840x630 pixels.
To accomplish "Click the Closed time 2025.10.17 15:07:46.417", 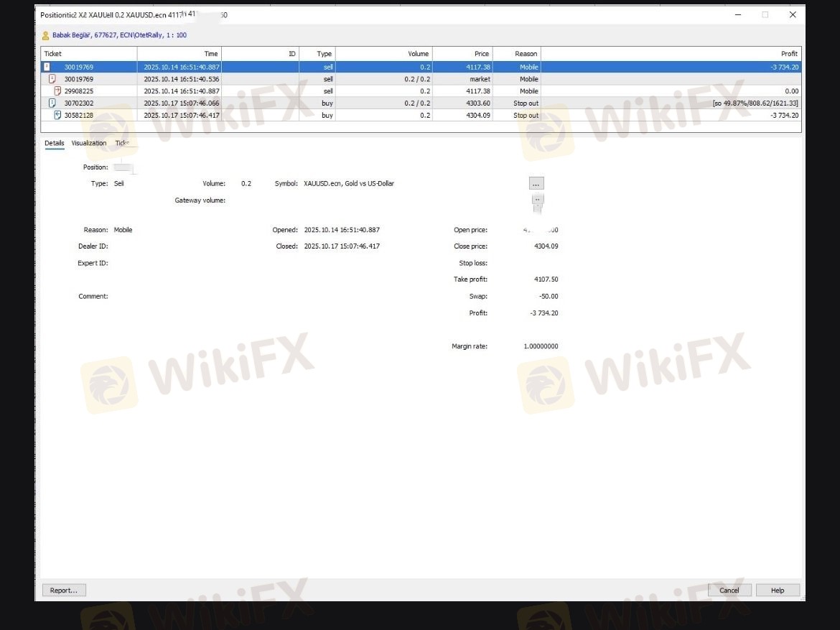I will click(342, 246).
